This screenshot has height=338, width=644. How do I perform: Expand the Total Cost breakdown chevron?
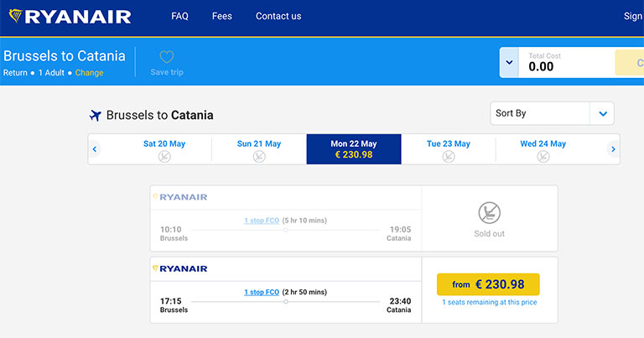pyautogui.click(x=509, y=62)
